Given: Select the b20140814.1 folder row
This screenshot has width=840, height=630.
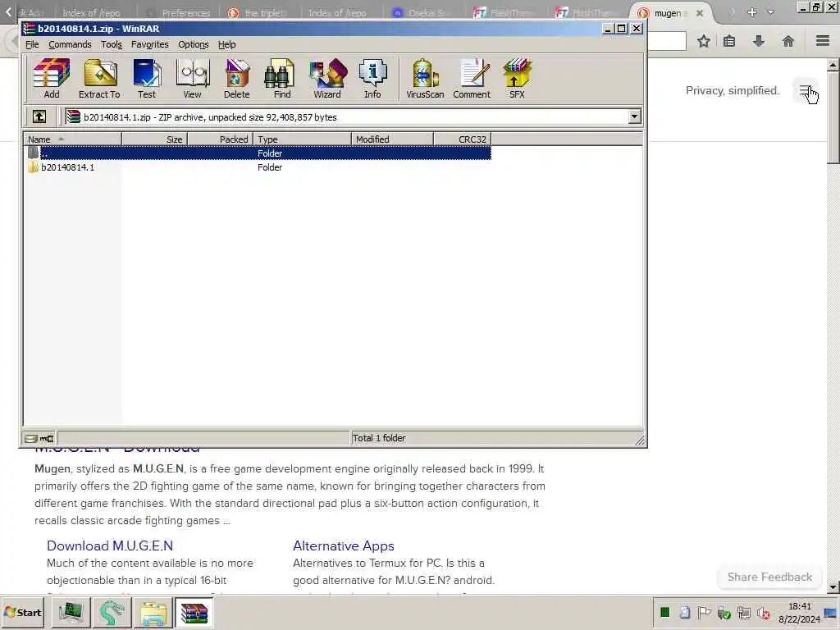Looking at the screenshot, I should (258, 167).
